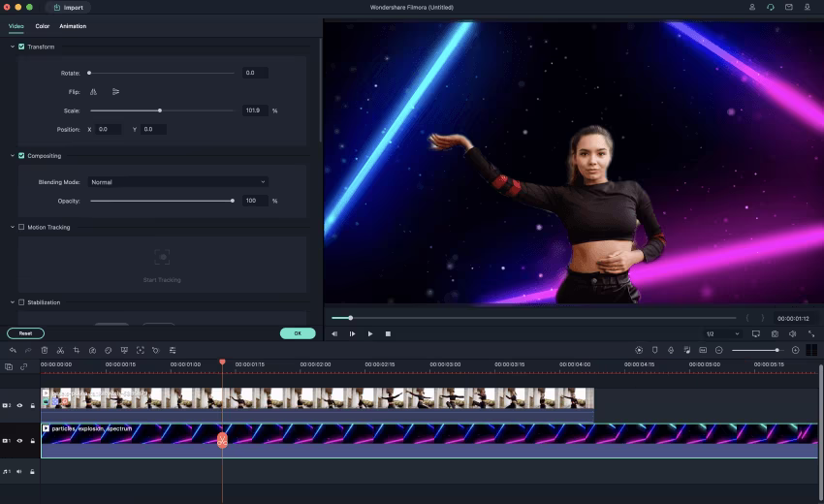Screen dimensions: 824x504
Task: Click the Import button in title bar
Action: (x=68, y=8)
